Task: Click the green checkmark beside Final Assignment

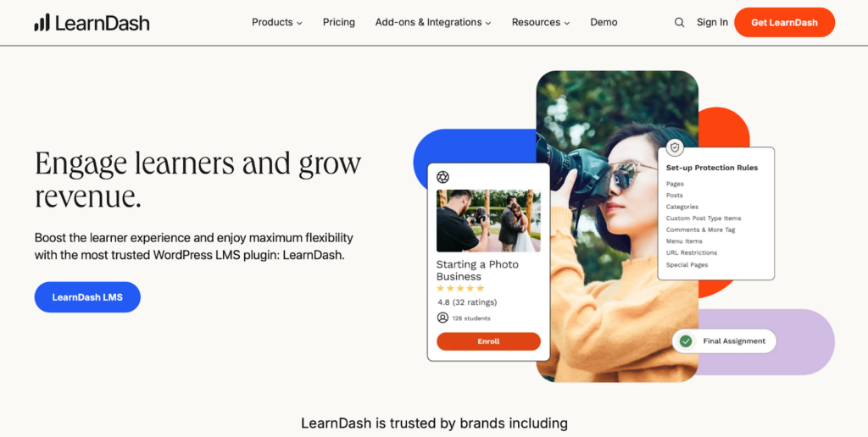Action: [686, 341]
